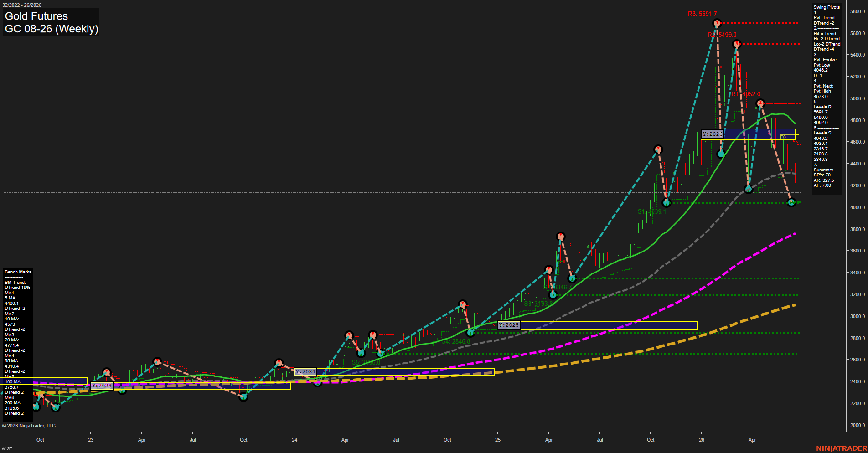The width and height of the screenshot is (868, 453).
Task: Select the 3000.0 price axis label
Action: [858, 316]
